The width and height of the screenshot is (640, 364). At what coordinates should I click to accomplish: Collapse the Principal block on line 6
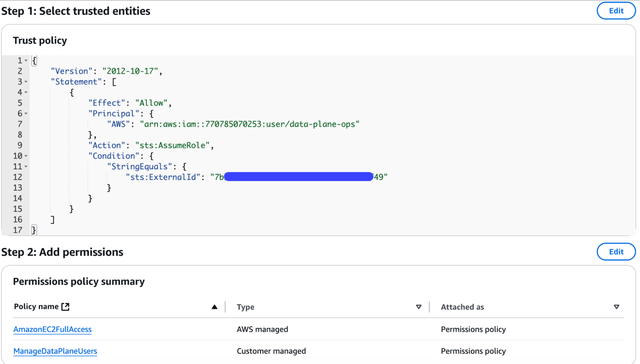pos(25,113)
